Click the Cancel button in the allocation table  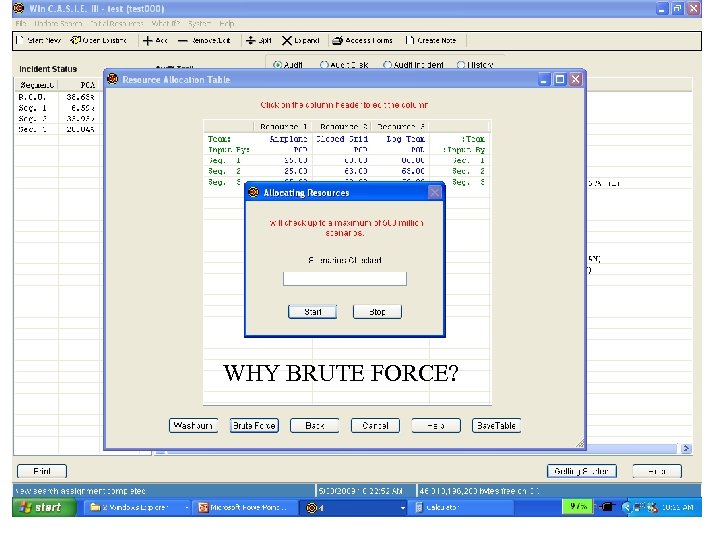click(x=375, y=426)
